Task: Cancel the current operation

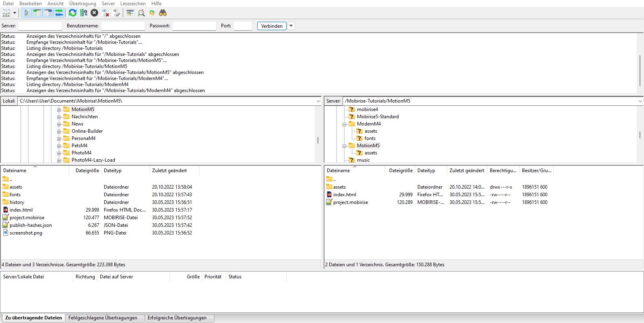Action: pyautogui.click(x=94, y=13)
